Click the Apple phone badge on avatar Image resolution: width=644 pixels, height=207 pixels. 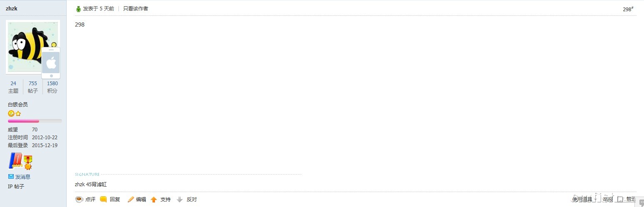51,63
